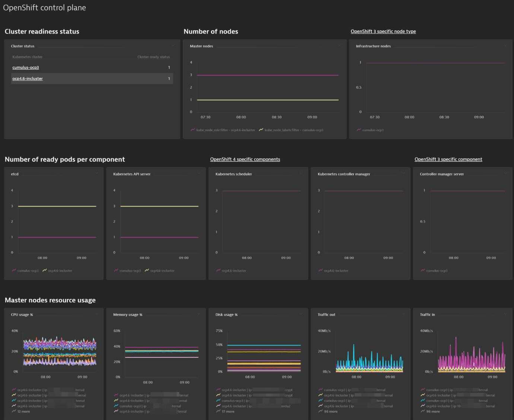
Task: Expand the Cluster status tile menu chevron
Action: (x=173, y=46)
